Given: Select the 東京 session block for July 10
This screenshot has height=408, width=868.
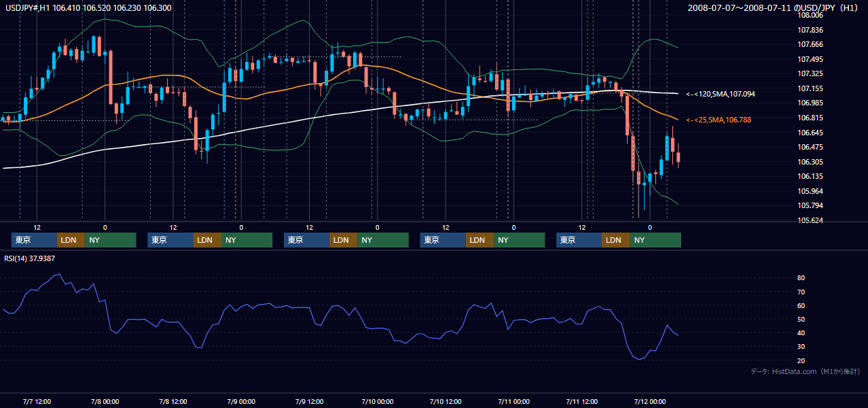Looking at the screenshot, I should tap(443, 240).
